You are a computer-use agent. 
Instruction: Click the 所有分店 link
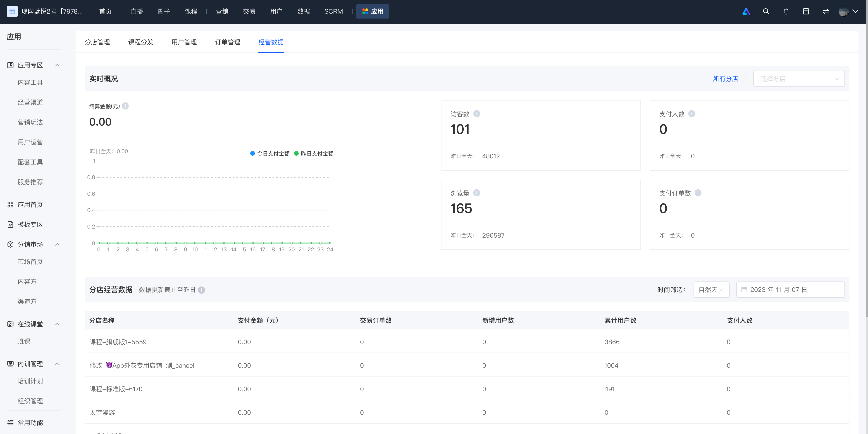pyautogui.click(x=725, y=79)
